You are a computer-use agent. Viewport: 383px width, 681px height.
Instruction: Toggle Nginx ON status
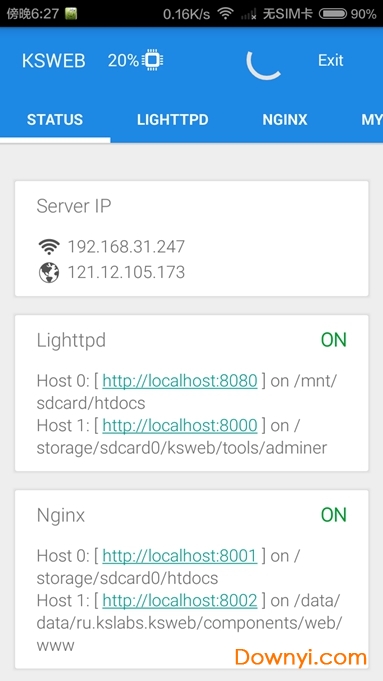click(333, 515)
